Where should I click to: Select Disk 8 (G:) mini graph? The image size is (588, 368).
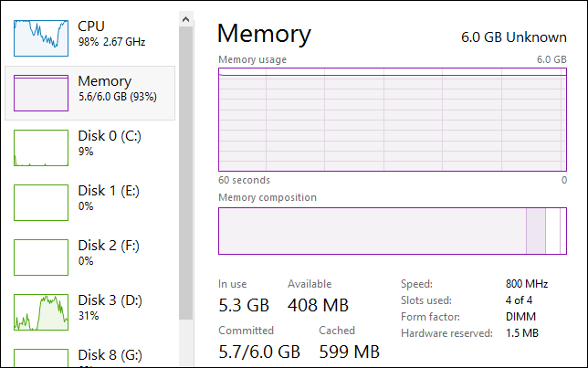tap(41, 358)
